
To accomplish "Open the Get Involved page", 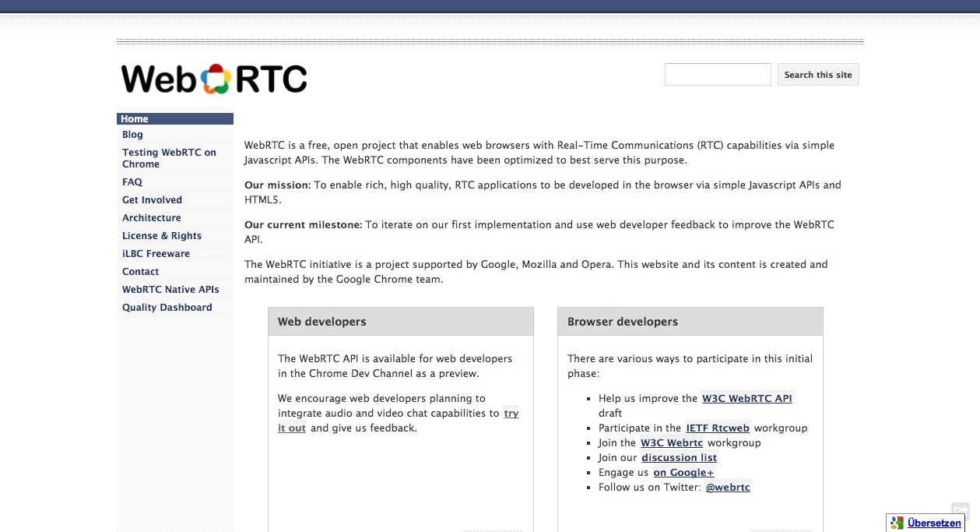I will click(x=152, y=200).
